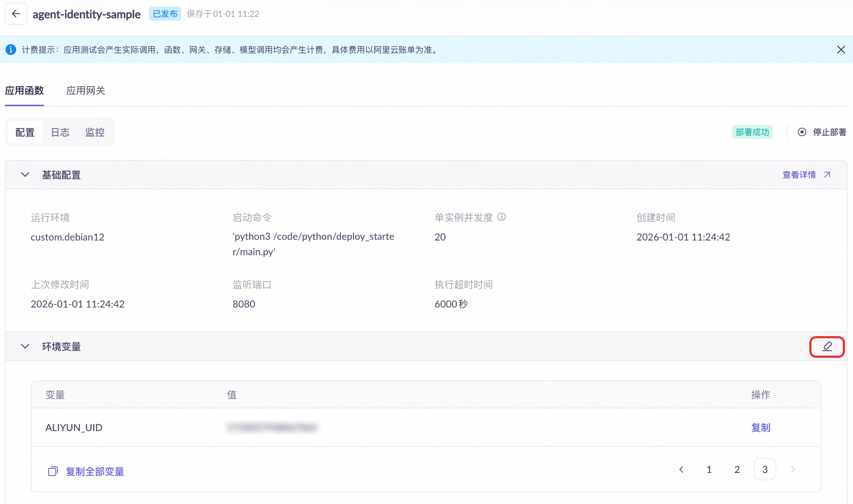Screen dimensions: 853x504
Task: Click the external-link arrow next to 查看详情
Action: pyautogui.click(x=827, y=175)
